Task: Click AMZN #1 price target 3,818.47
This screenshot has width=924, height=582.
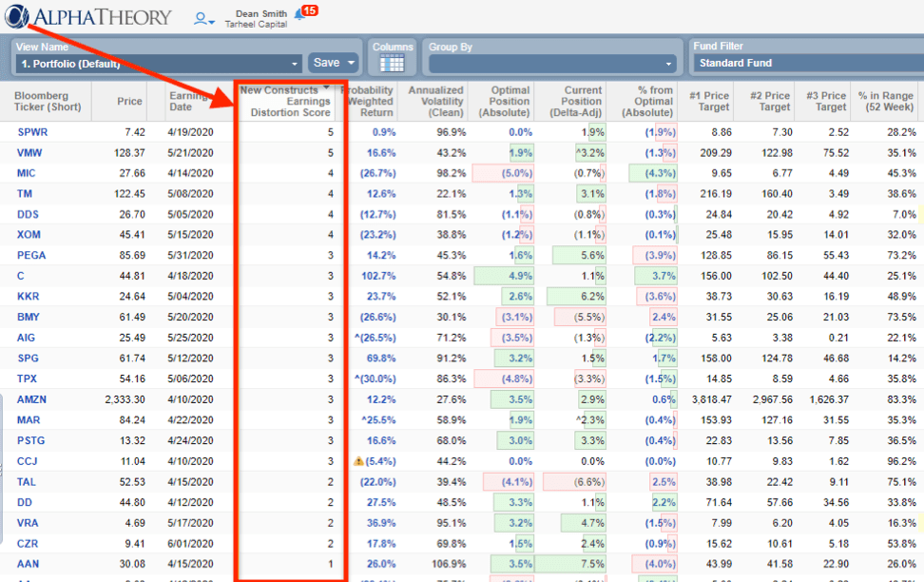Action: (712, 399)
